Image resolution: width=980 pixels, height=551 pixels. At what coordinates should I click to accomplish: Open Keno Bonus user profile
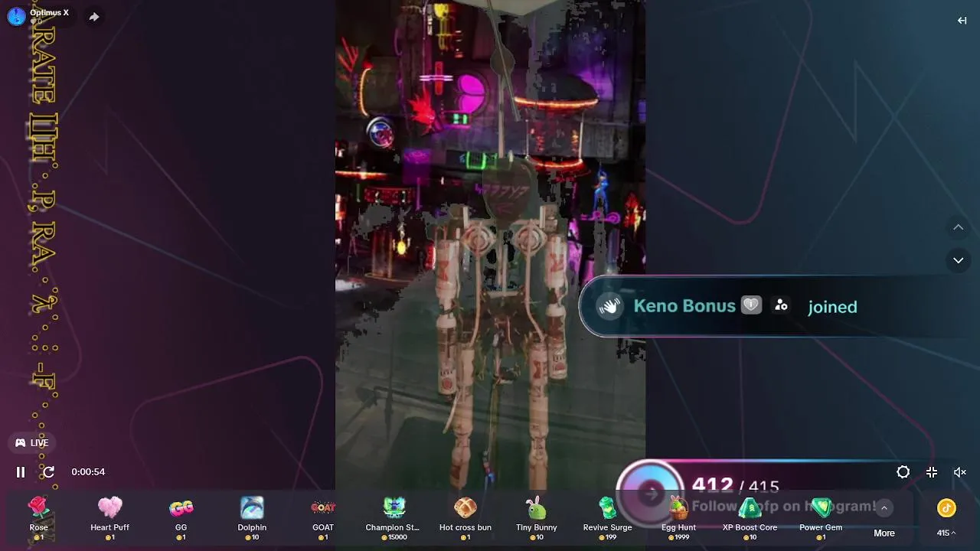684,306
